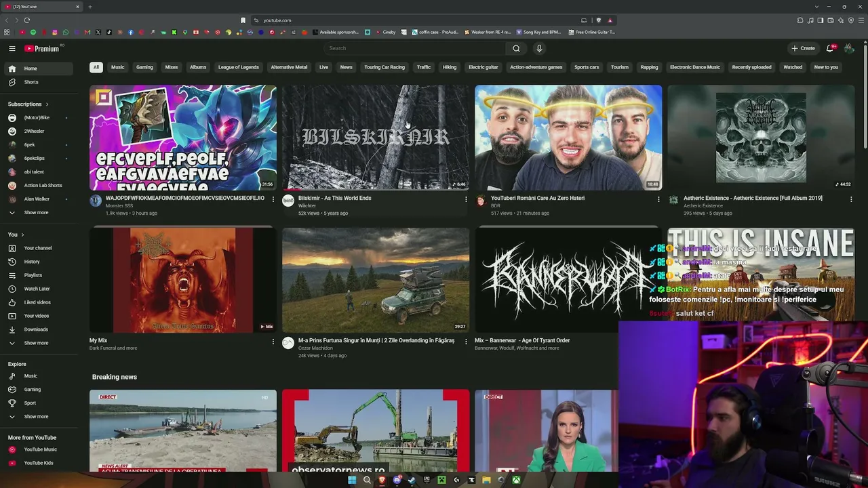Image resolution: width=868 pixels, height=488 pixels.
Task: Open Bilskirnir - As This World Ends title
Action: (335, 198)
